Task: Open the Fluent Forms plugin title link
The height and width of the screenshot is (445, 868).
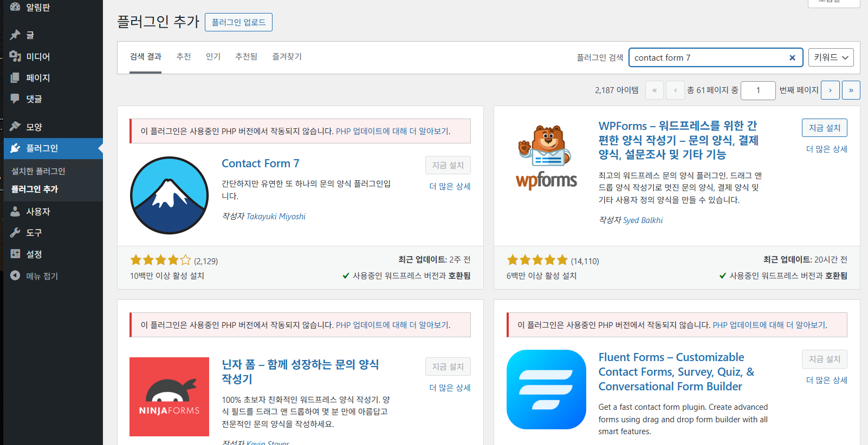Action: click(676, 372)
